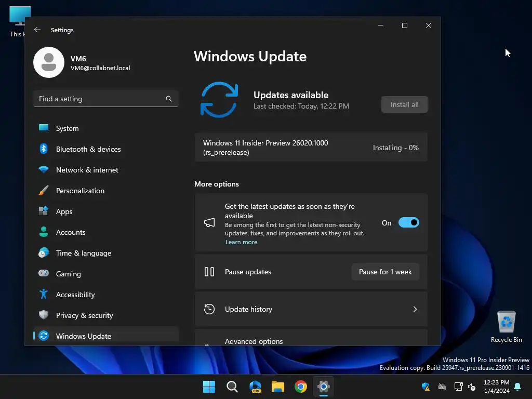The height and width of the screenshot is (399, 532).
Task: Click the notification bell in system tray
Action: tap(518, 387)
